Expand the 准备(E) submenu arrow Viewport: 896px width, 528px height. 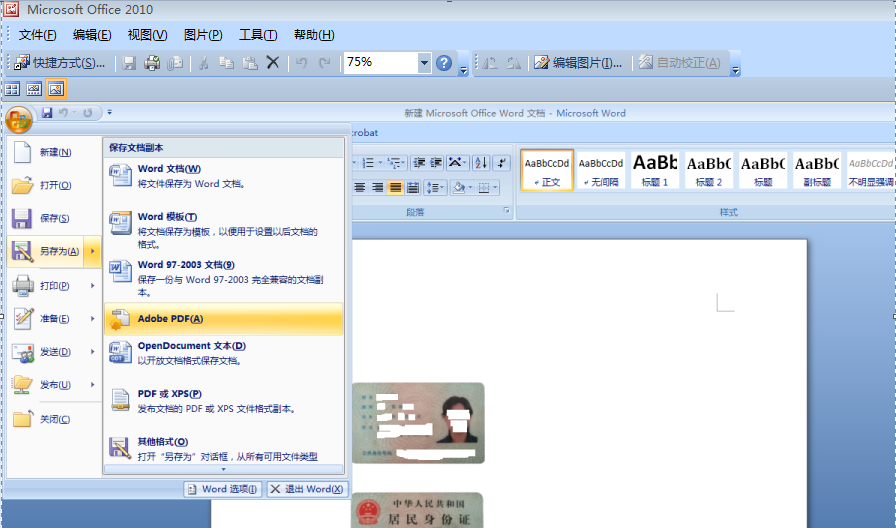(93, 318)
